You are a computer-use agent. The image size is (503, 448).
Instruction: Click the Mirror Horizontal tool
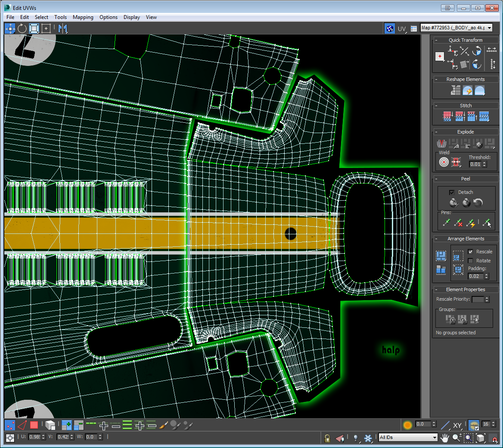click(x=63, y=29)
